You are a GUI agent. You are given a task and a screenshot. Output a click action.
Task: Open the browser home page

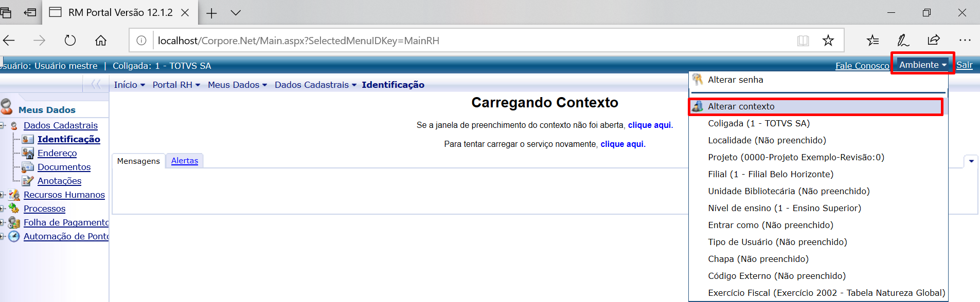point(101,40)
